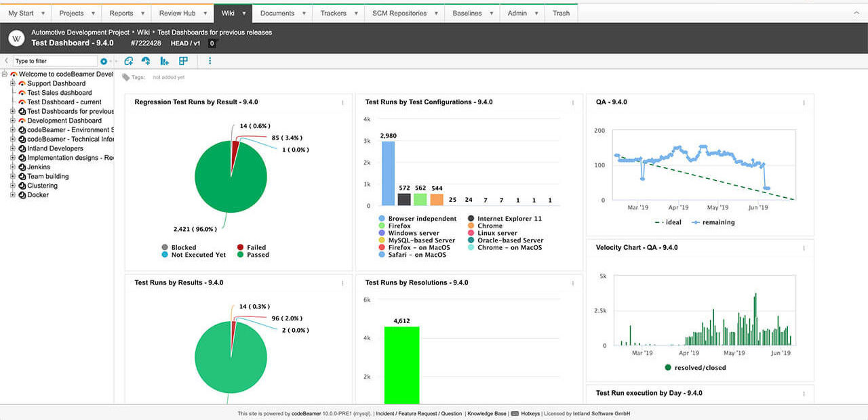Expand the Team building tree node
This screenshot has width=868, height=420.
[x=13, y=176]
